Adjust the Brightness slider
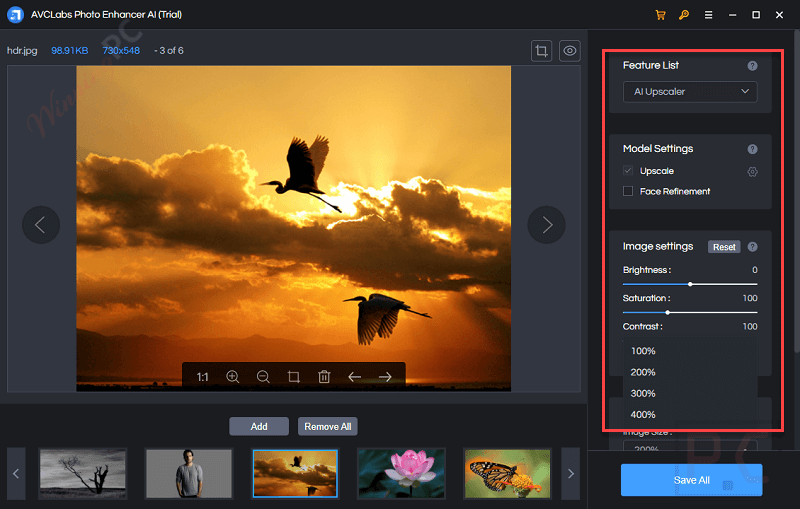This screenshot has height=509, width=800. [690, 284]
